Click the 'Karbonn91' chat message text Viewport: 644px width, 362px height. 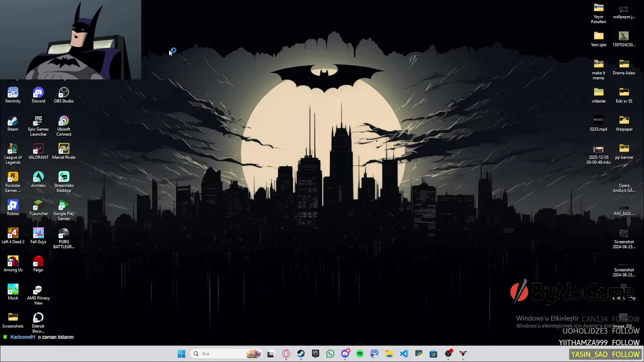point(42,337)
